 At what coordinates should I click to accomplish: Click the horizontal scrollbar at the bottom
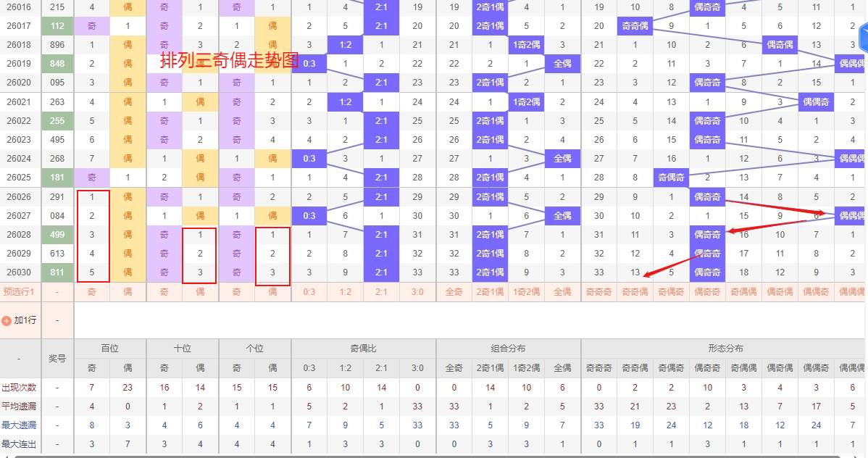[435, 456]
